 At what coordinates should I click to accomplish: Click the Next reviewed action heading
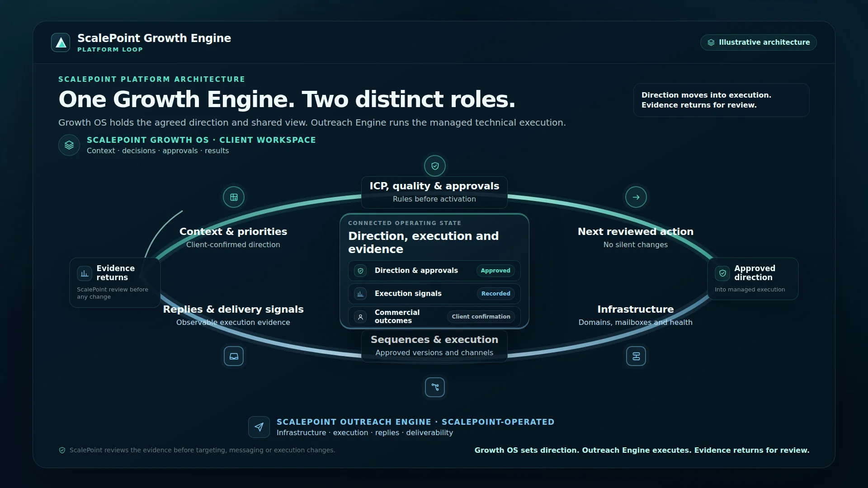click(x=636, y=232)
